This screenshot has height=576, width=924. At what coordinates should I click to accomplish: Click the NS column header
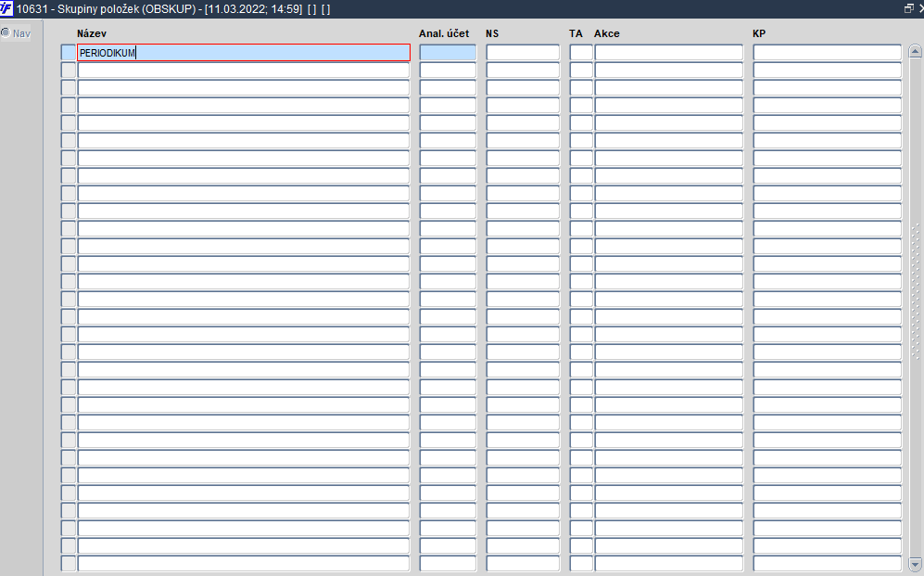pyautogui.click(x=492, y=33)
